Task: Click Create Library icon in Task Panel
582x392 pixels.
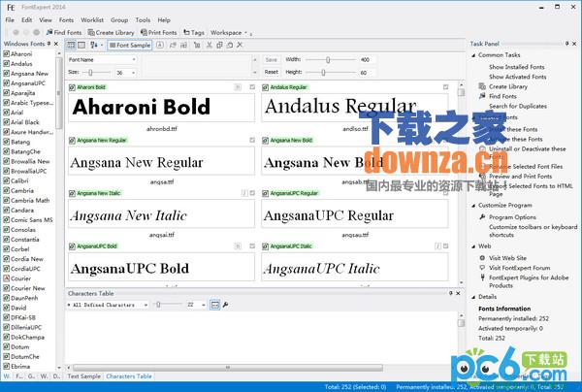Action: pos(482,86)
